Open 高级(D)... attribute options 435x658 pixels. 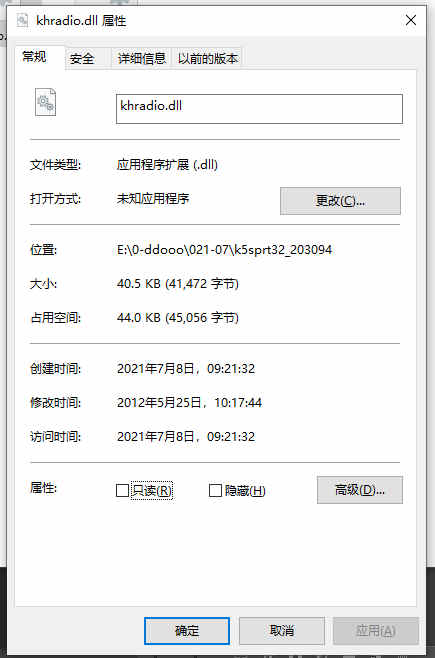tap(359, 490)
